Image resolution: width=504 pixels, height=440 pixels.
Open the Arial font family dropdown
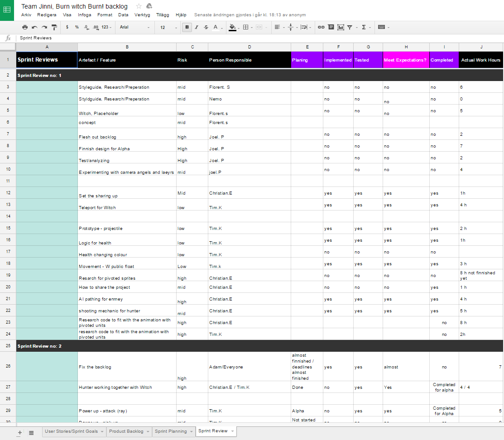pos(134,27)
